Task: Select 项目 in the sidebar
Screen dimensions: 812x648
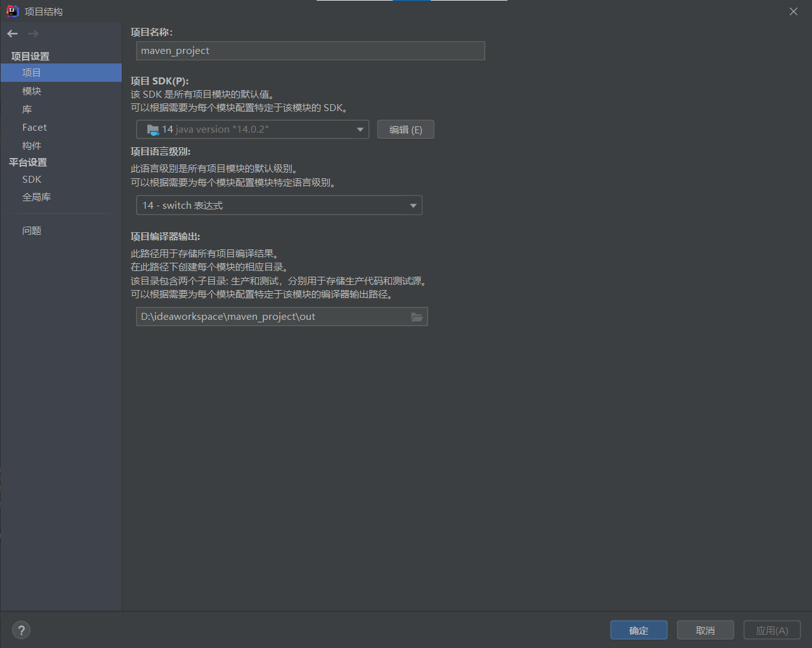Action: [x=61, y=73]
